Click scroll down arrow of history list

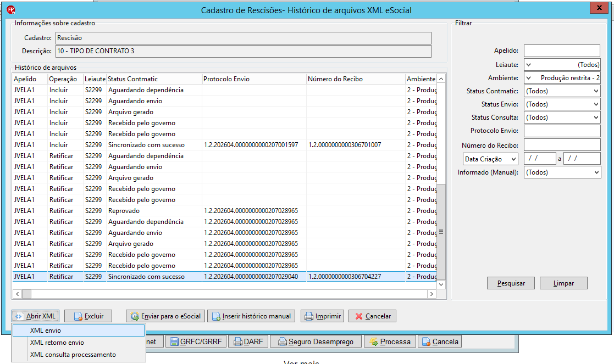[x=441, y=284]
